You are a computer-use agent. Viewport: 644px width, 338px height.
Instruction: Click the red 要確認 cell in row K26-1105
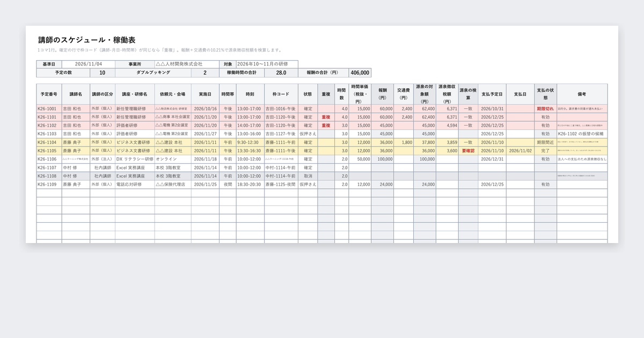468,151
